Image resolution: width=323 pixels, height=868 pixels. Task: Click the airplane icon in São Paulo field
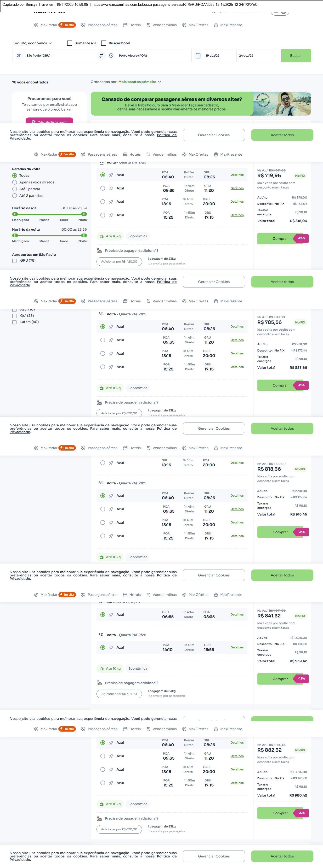click(19, 56)
